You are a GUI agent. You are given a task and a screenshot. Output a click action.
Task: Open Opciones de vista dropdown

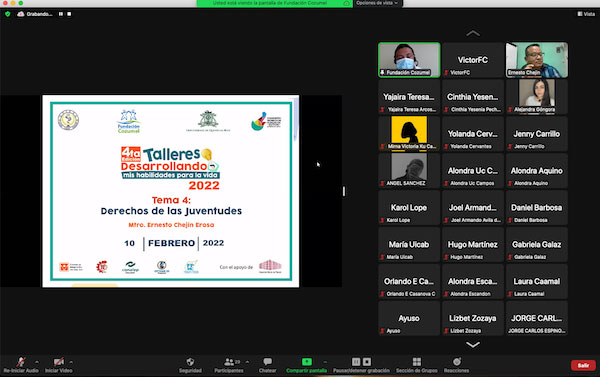point(378,3)
